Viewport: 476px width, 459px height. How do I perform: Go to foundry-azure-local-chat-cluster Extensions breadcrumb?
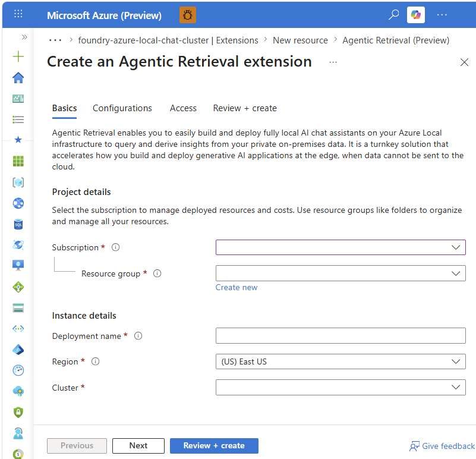[168, 40]
